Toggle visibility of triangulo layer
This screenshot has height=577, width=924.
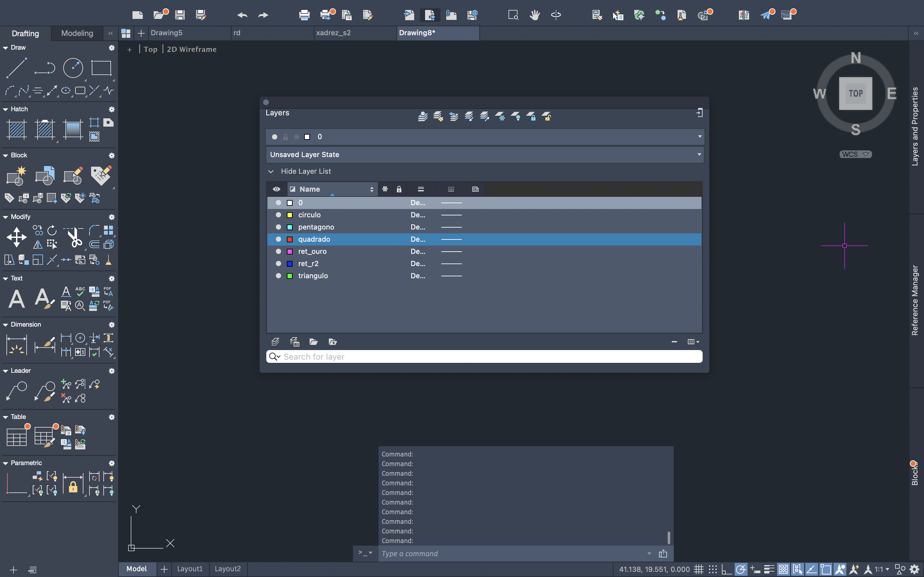pyautogui.click(x=278, y=276)
